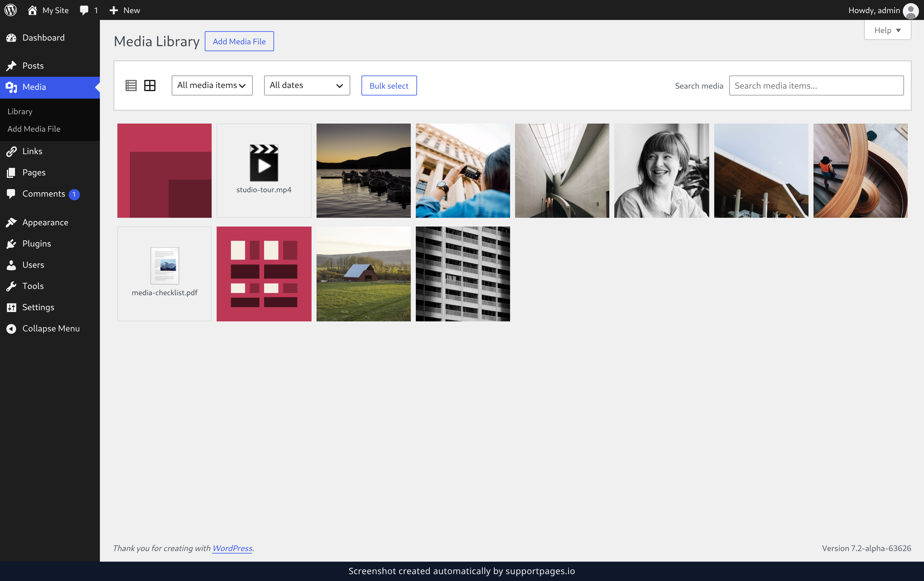Open the person photographing building photo
Viewport: 924px width, 581px height.
463,171
